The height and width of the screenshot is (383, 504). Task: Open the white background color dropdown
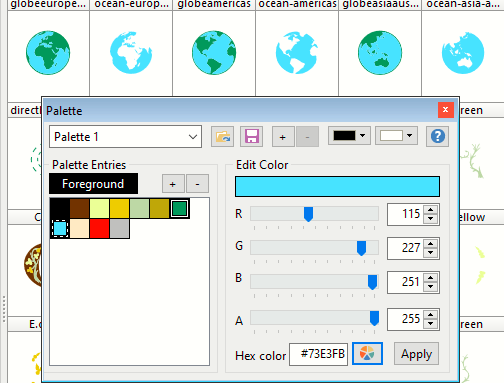click(x=396, y=136)
